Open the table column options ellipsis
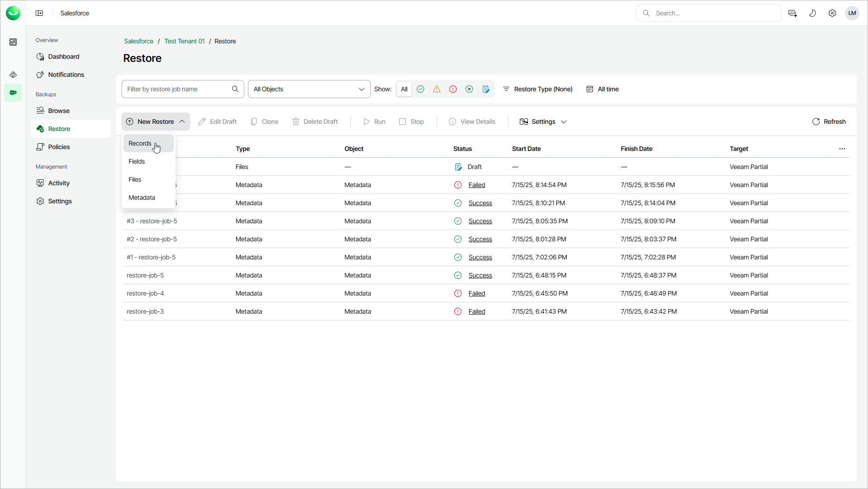868x489 pixels. pos(842,149)
